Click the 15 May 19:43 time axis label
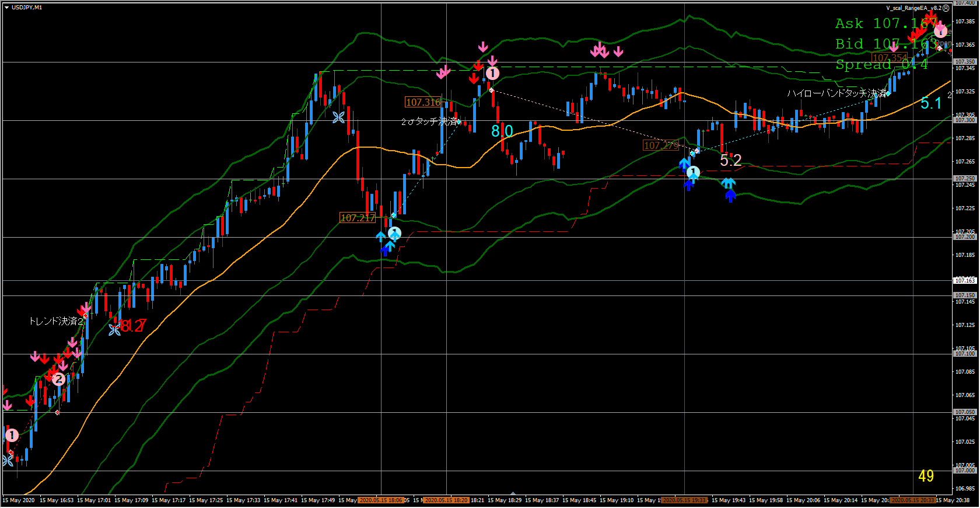Viewport: 980px width, 508px height. coord(729,500)
